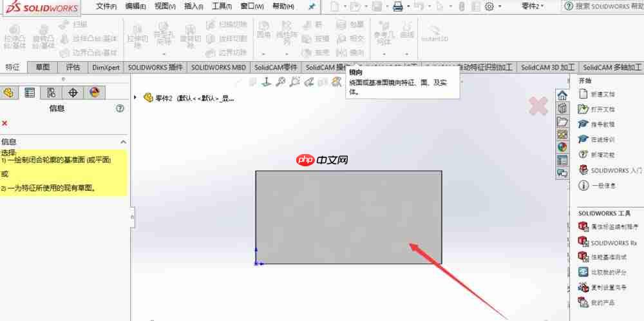
Task: Open the 插入(I) menu
Action: (194, 6)
